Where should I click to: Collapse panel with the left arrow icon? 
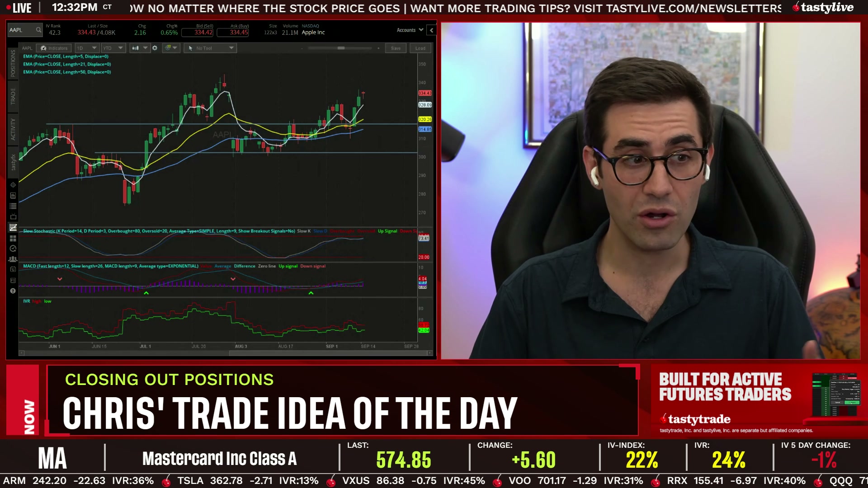tap(431, 30)
